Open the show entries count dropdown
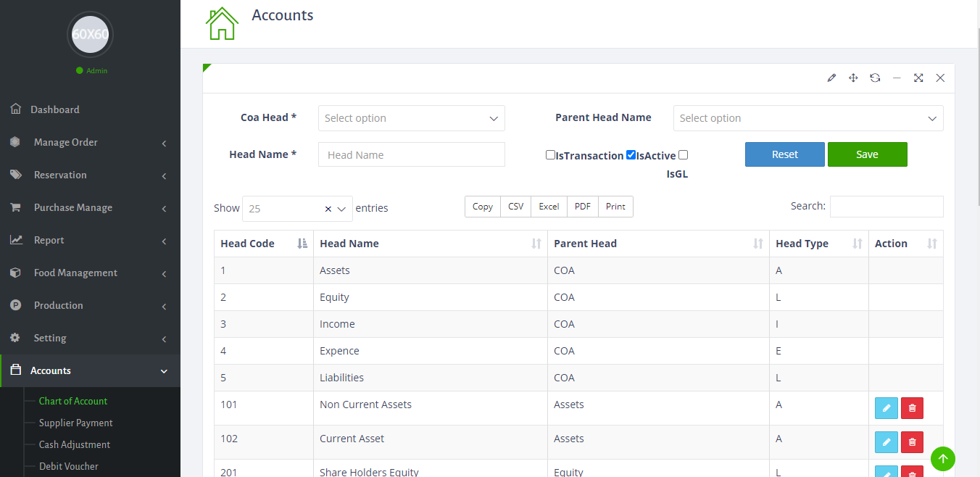The height and width of the screenshot is (477, 980). [x=297, y=209]
